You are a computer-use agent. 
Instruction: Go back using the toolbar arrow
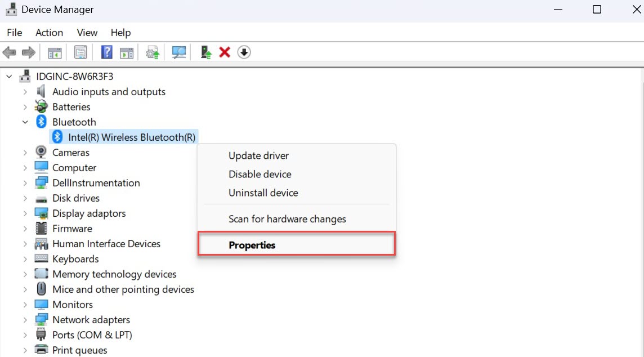tap(9, 52)
